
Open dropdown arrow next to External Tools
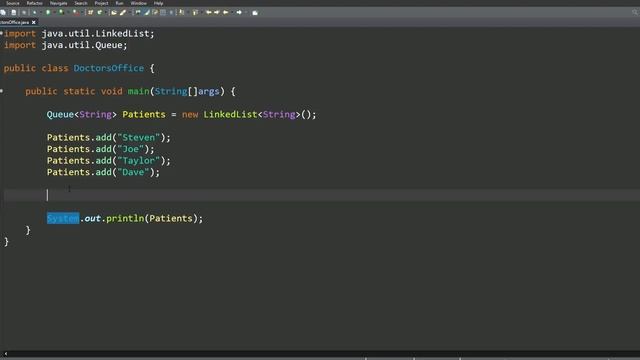pyautogui.click(x=82, y=13)
